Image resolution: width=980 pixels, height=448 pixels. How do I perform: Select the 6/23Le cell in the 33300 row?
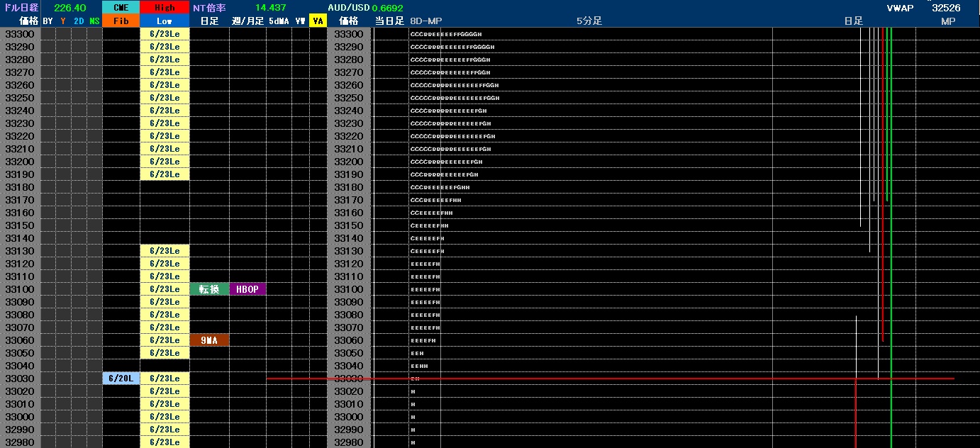tap(165, 34)
